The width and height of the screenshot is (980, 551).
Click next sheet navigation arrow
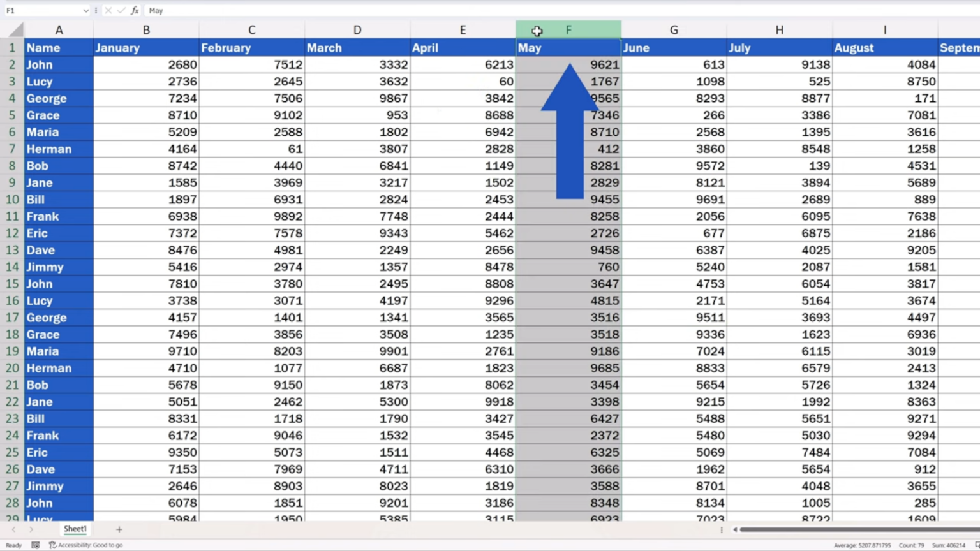pyautogui.click(x=31, y=529)
